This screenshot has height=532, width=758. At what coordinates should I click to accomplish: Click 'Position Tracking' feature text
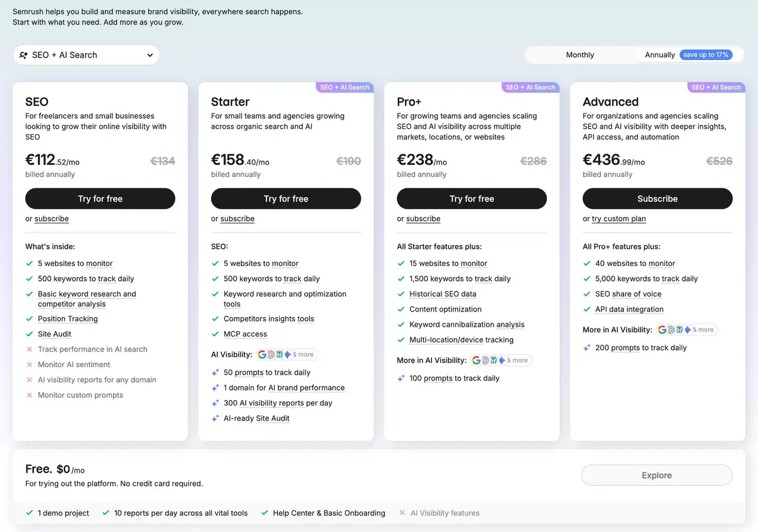pyautogui.click(x=68, y=319)
